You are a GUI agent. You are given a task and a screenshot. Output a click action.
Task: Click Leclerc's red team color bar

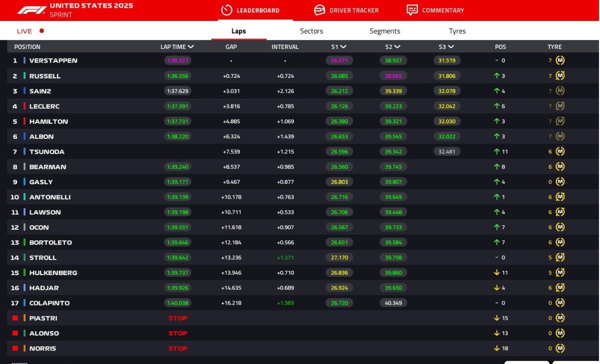(24, 106)
